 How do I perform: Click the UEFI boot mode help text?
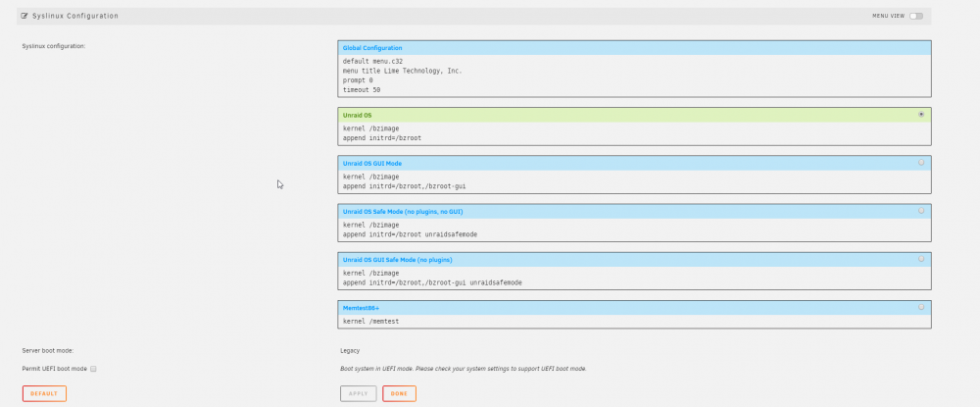pos(464,369)
